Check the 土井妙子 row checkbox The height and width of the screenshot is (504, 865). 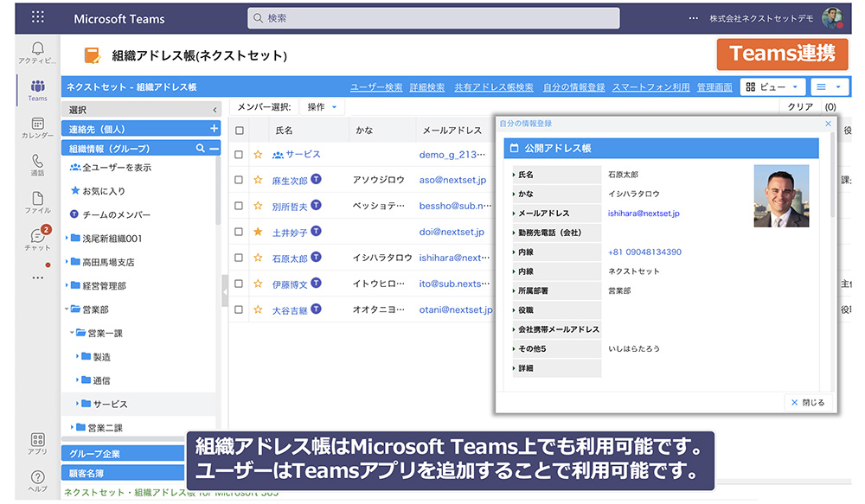click(239, 232)
